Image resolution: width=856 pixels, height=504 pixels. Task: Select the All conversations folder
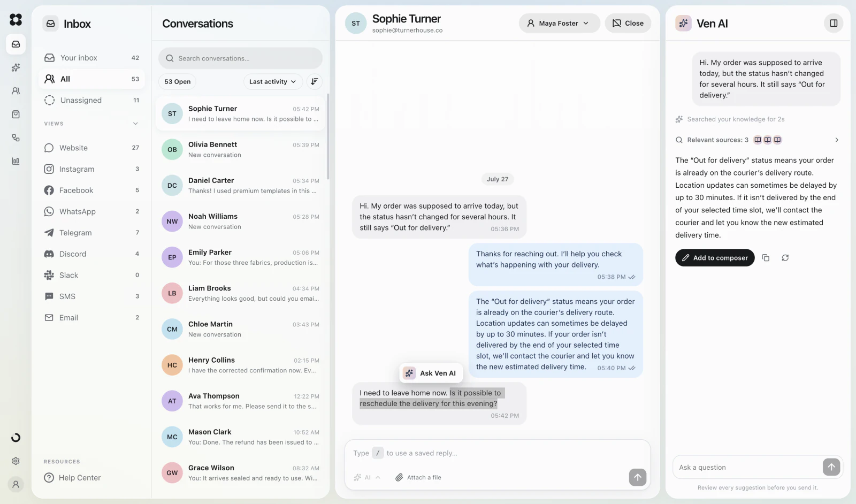point(91,79)
